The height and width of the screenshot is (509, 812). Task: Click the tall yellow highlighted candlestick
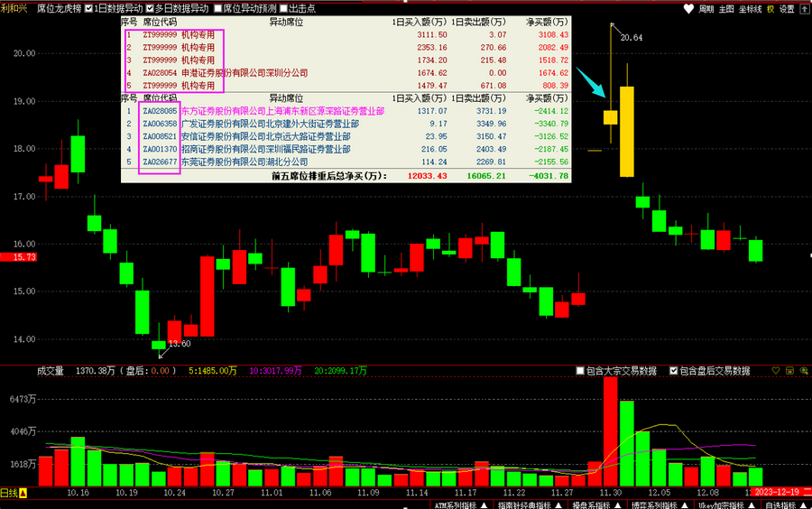tap(627, 132)
